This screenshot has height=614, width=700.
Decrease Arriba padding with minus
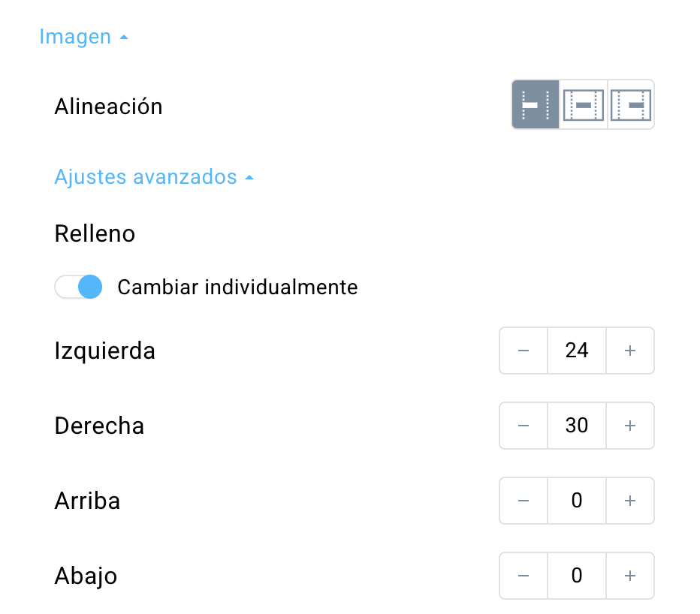pos(523,501)
